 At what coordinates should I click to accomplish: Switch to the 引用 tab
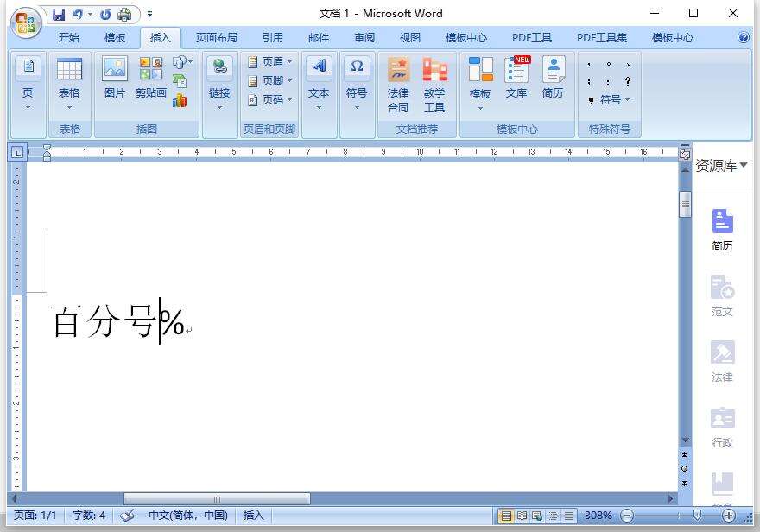[272, 38]
